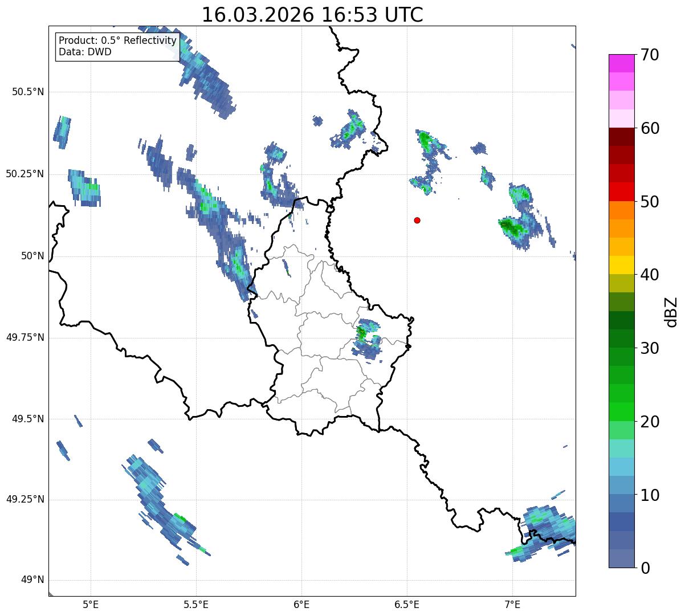685x616 pixels.
Task: Click the dBZ colorbar axis label
Action: pyautogui.click(x=672, y=312)
